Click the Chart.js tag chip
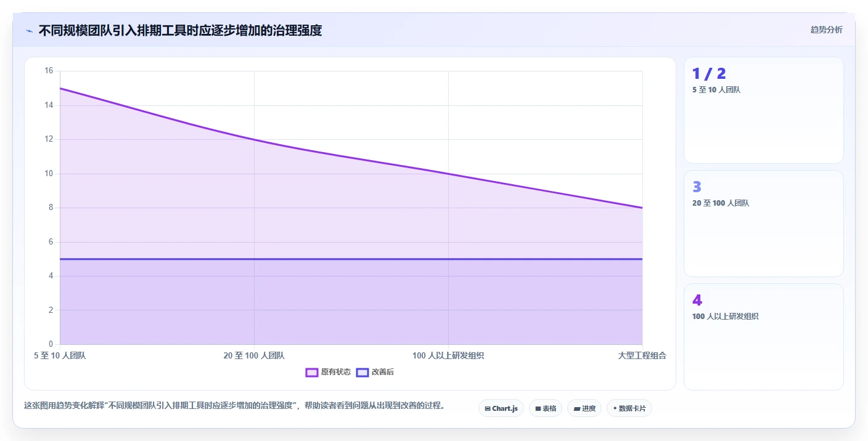Viewport: 868px width, 441px height. pyautogui.click(x=501, y=408)
